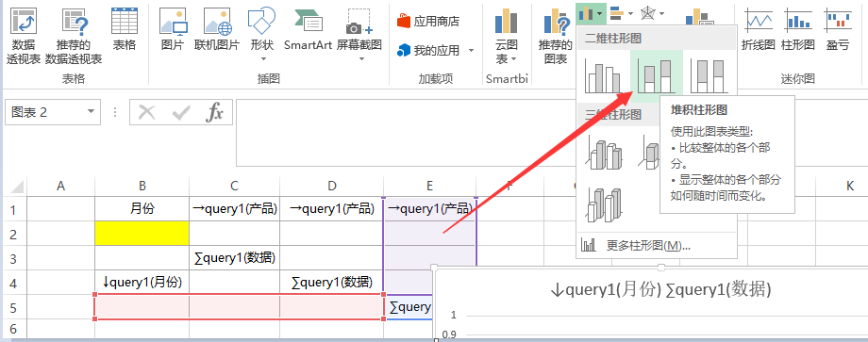Select the 3D clustered column chart
Screen dimensions: 868x342
(x=605, y=152)
